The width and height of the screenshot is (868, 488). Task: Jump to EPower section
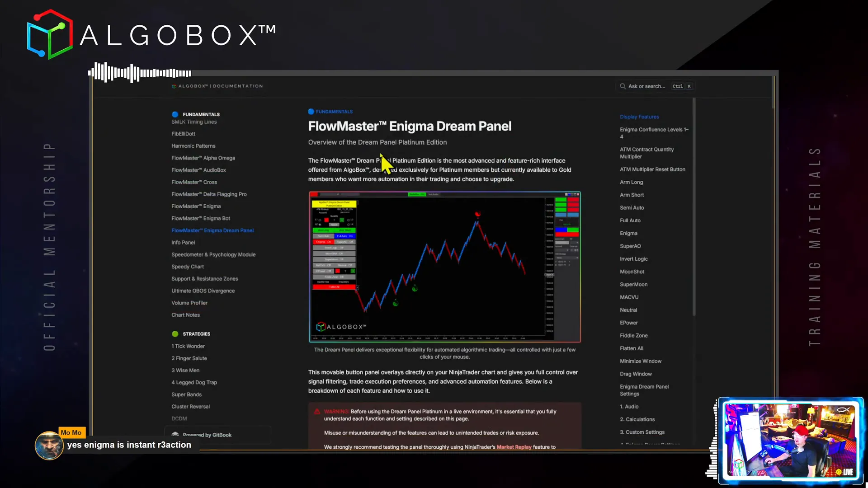point(628,323)
